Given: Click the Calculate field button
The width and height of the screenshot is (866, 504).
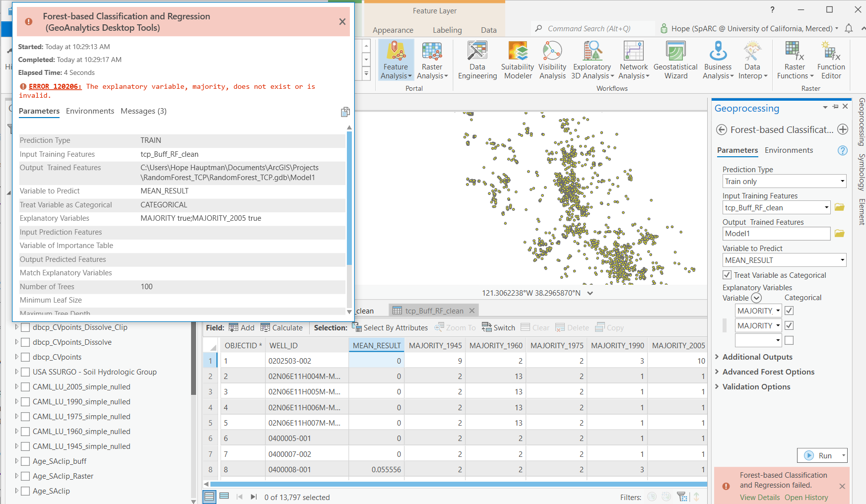Looking at the screenshot, I should click(x=281, y=328).
